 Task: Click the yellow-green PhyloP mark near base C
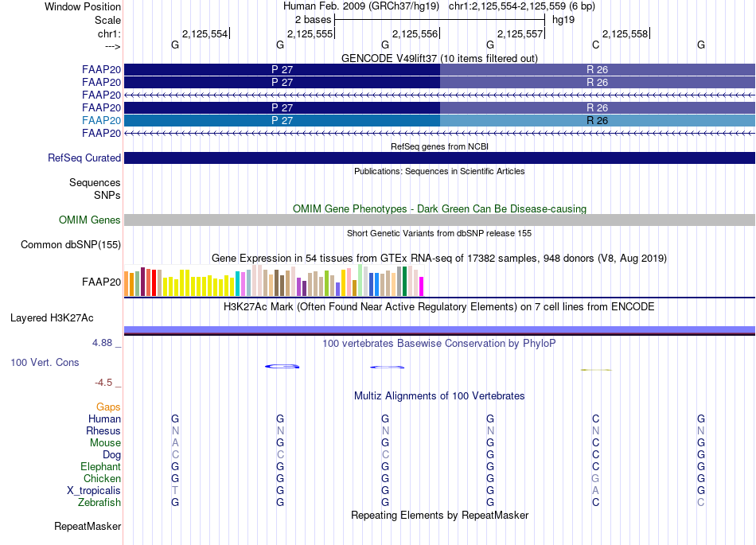point(596,370)
